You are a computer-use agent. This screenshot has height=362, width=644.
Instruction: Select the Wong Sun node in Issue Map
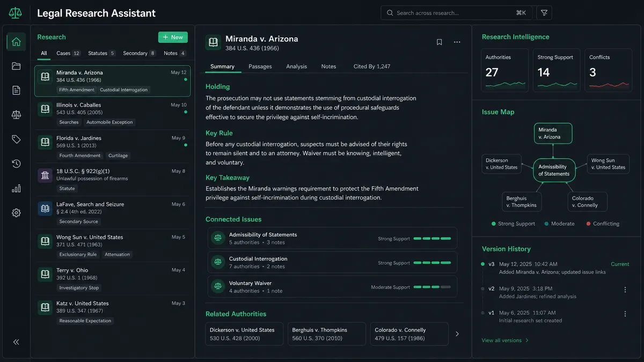coord(609,164)
